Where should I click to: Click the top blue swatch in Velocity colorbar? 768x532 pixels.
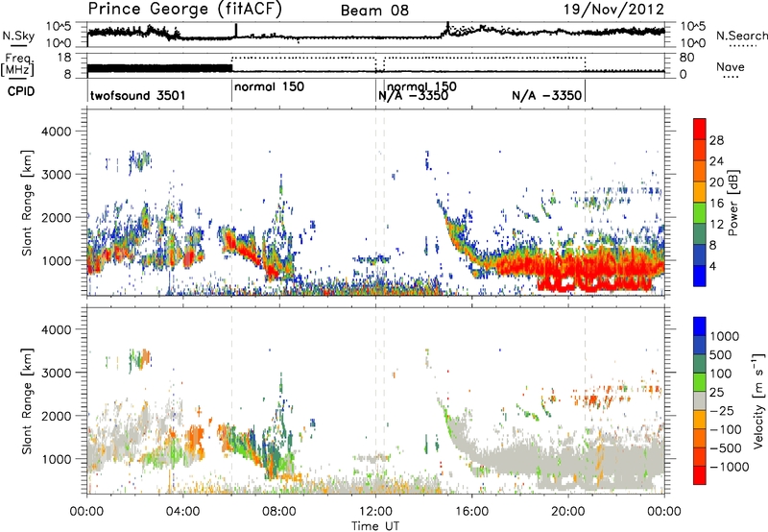click(x=700, y=326)
